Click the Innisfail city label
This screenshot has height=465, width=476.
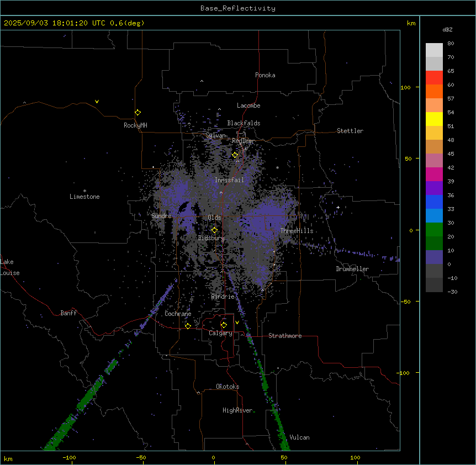(229, 180)
